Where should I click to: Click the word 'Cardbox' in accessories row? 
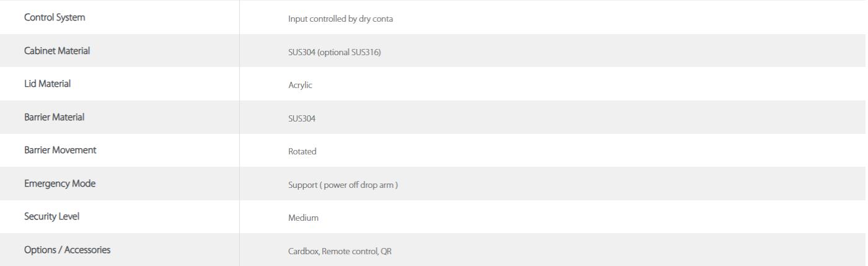(303, 251)
